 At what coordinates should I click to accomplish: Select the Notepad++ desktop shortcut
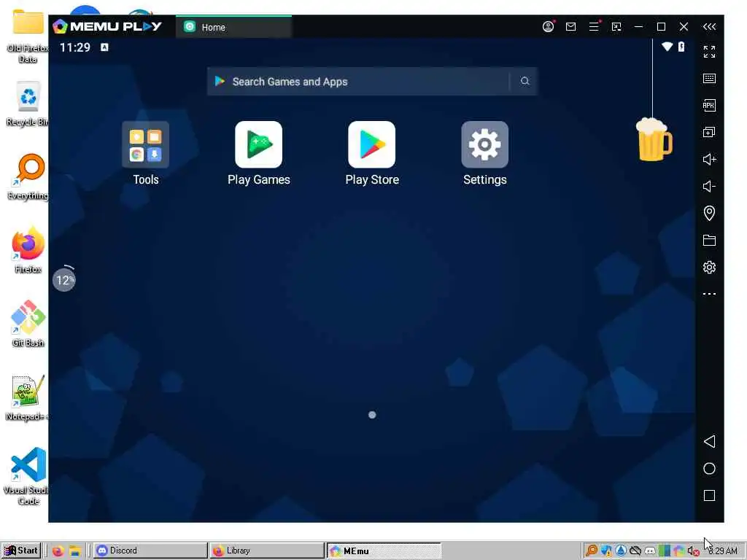point(28,398)
